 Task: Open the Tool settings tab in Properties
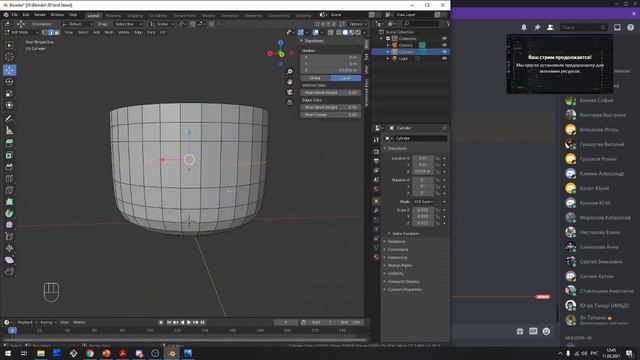point(376,140)
